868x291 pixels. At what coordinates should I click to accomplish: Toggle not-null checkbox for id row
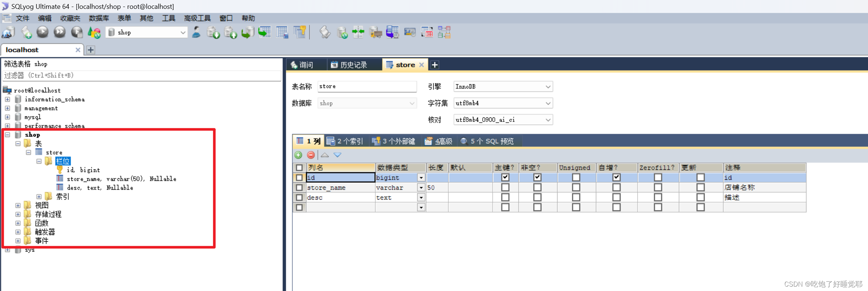537,177
